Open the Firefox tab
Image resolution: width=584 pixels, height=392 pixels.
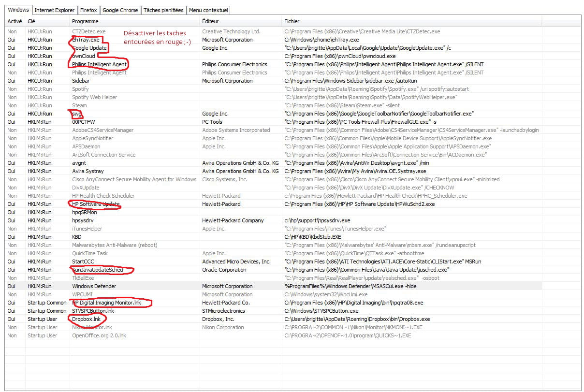[x=88, y=10]
